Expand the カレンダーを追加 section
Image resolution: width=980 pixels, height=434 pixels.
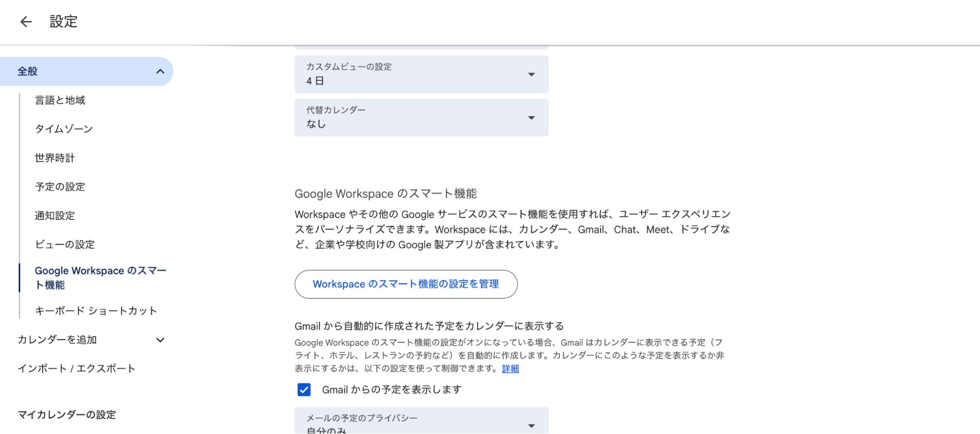pos(160,339)
